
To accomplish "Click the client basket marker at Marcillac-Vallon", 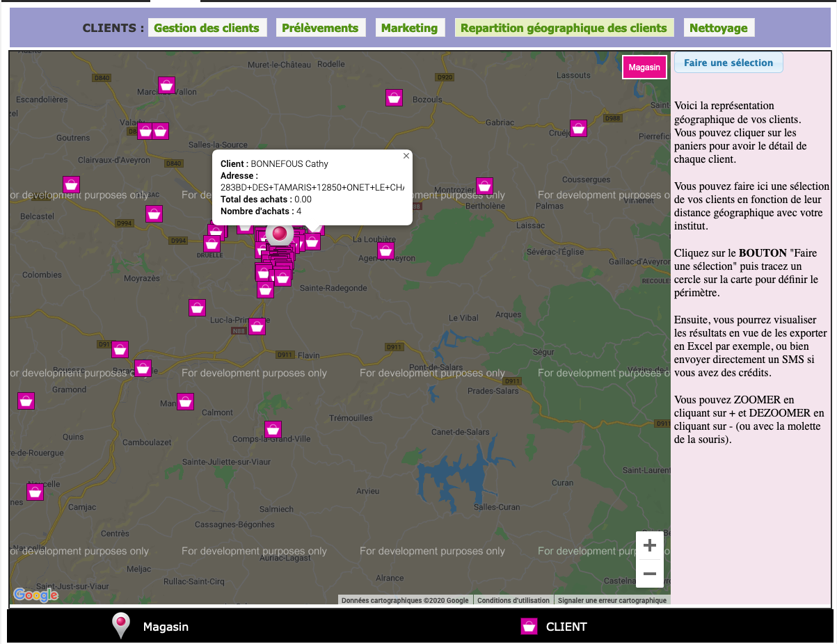I will coord(166,85).
